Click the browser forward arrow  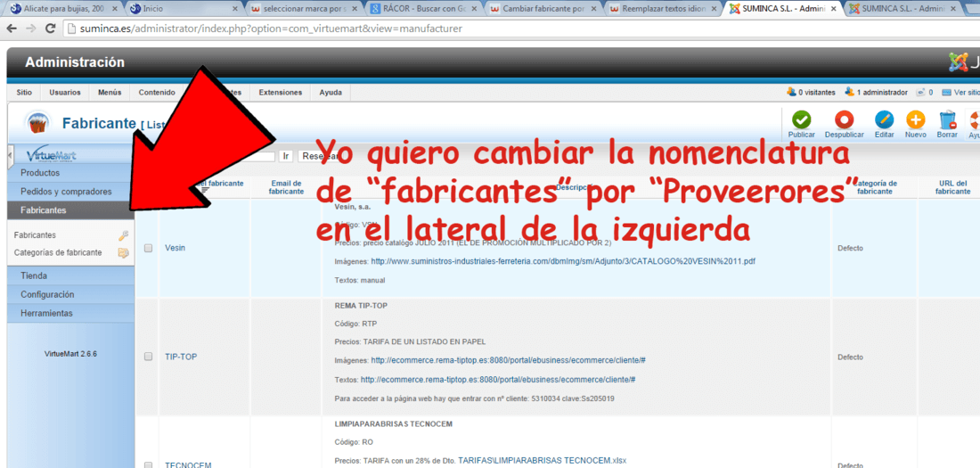pos(30,29)
